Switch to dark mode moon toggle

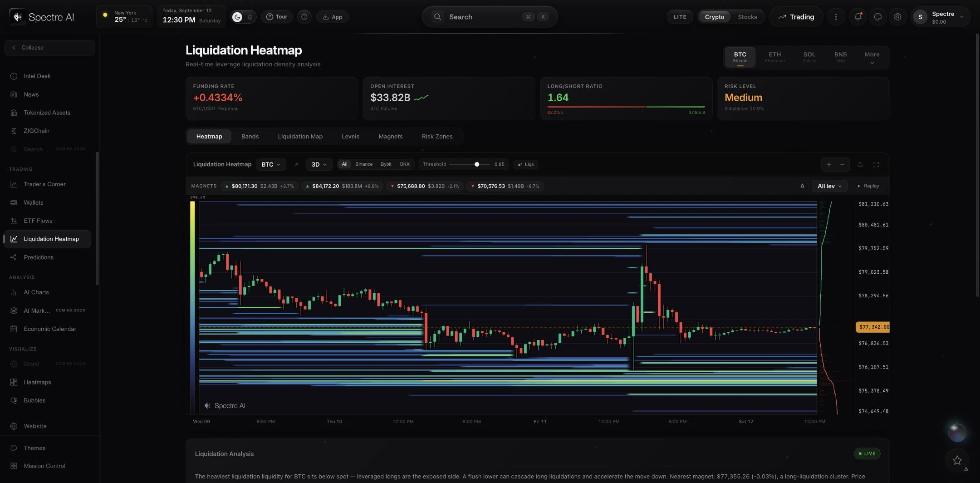237,17
